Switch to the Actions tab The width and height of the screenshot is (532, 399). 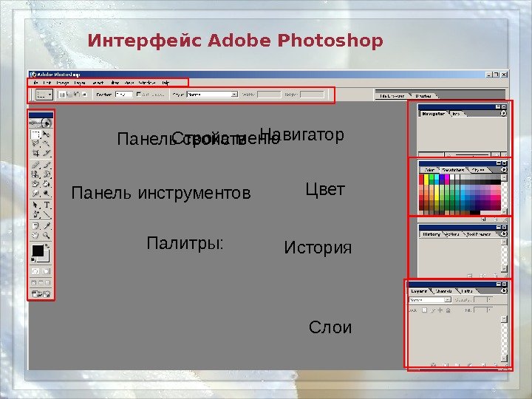coord(452,234)
